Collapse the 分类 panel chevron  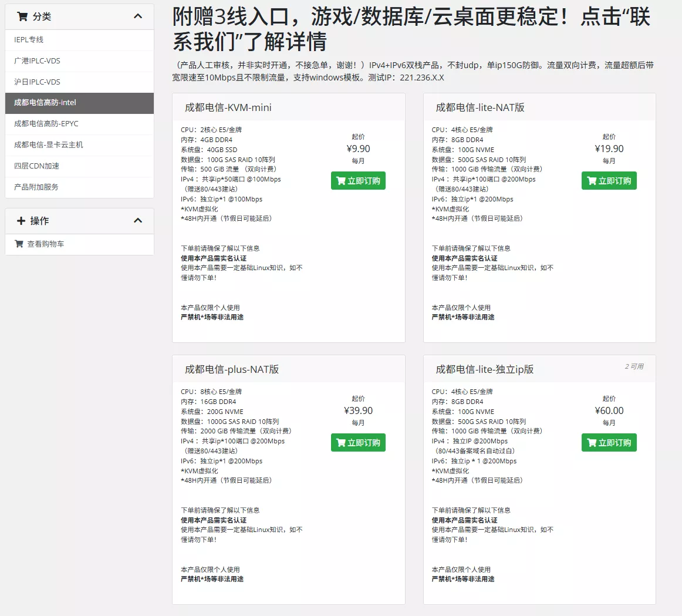click(138, 16)
